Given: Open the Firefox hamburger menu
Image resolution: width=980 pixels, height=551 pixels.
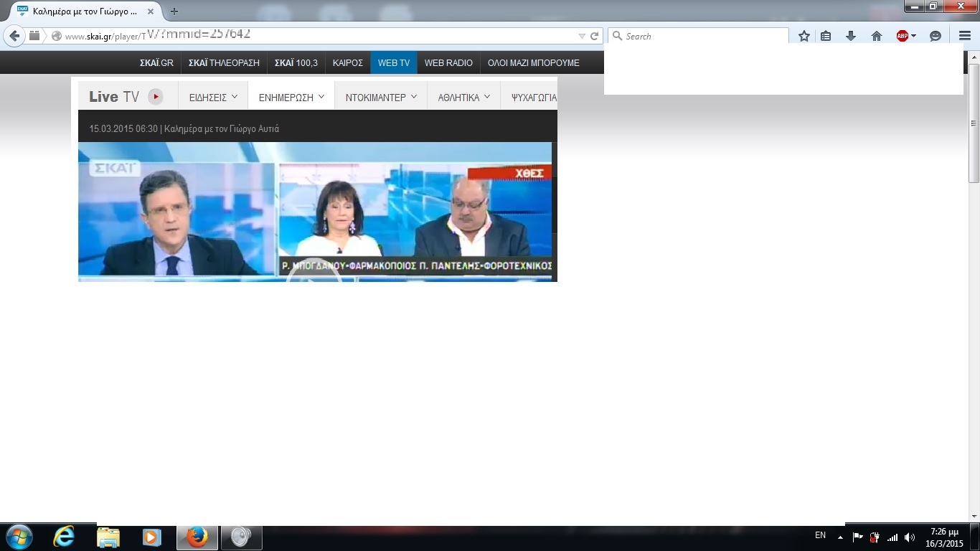Looking at the screenshot, I should pyautogui.click(x=965, y=36).
